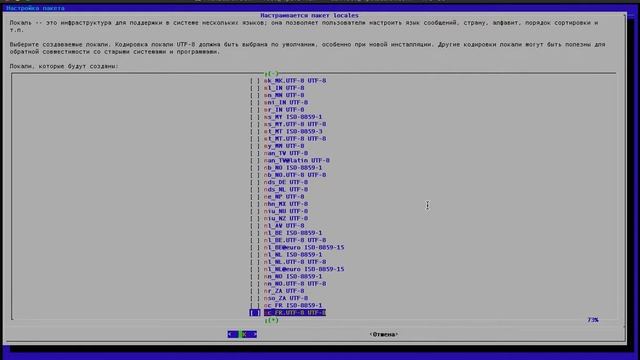The image size is (640, 360).
Task: Toggle the highlighted oc_FR.UTF-8 checkbox
Action: 255,313
